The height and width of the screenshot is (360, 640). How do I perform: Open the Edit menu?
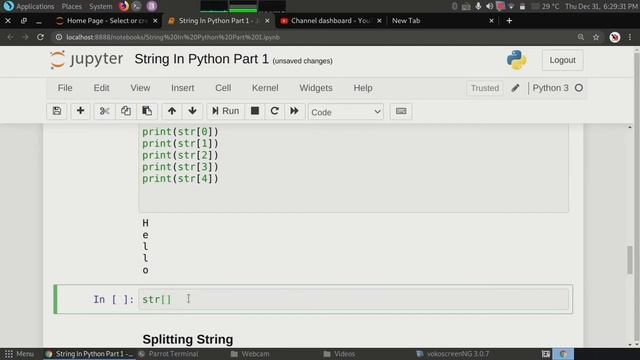(x=101, y=88)
